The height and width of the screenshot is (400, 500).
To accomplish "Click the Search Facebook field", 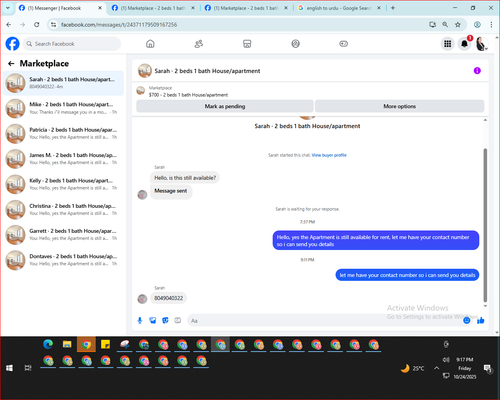I will click(x=72, y=44).
